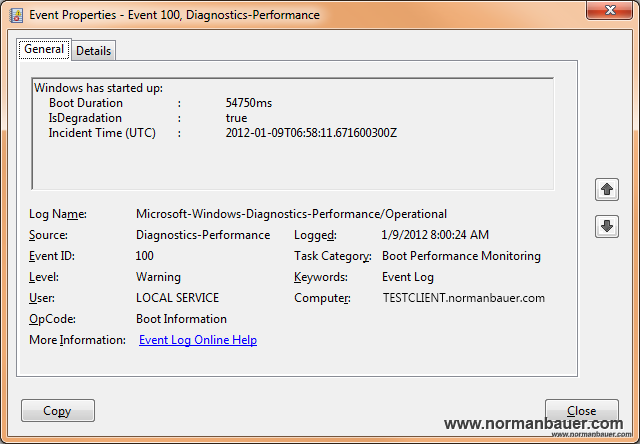This screenshot has height=444, width=640.
Task: Click the logged time 1/9/2012 8:00:24 AM
Action: point(435,235)
